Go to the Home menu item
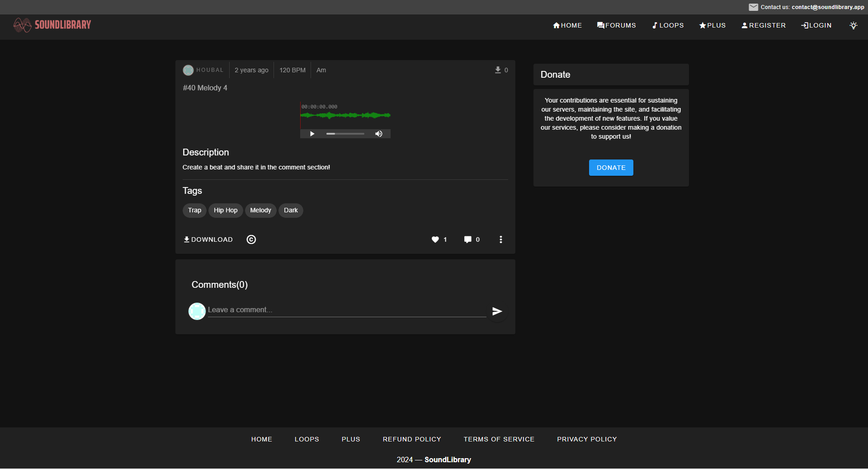This screenshot has height=469, width=868. pos(567,25)
